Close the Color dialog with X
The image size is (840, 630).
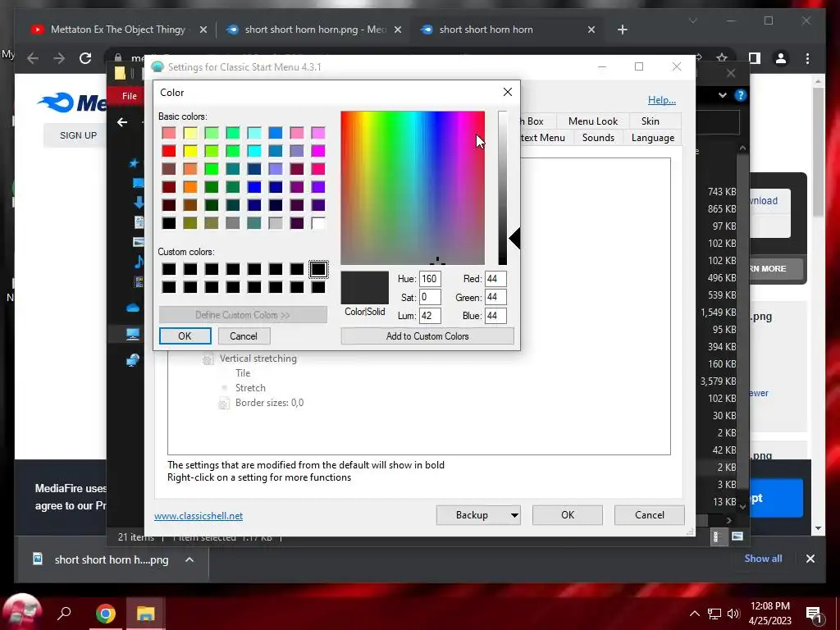tap(507, 92)
